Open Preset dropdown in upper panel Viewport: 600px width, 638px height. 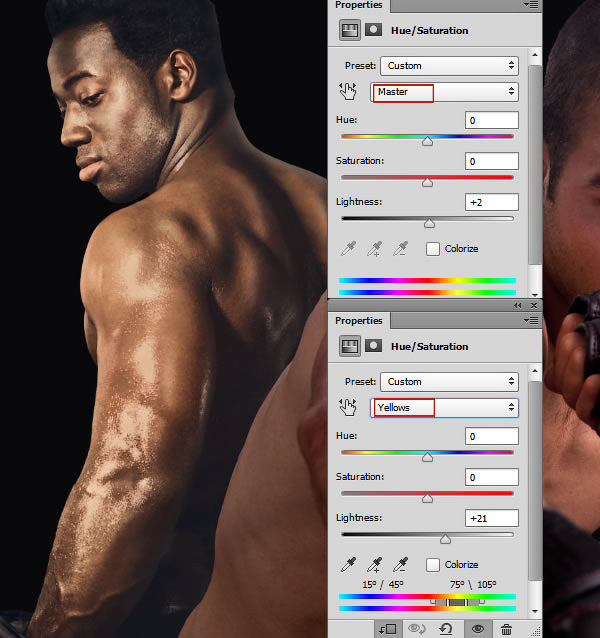tap(449, 66)
